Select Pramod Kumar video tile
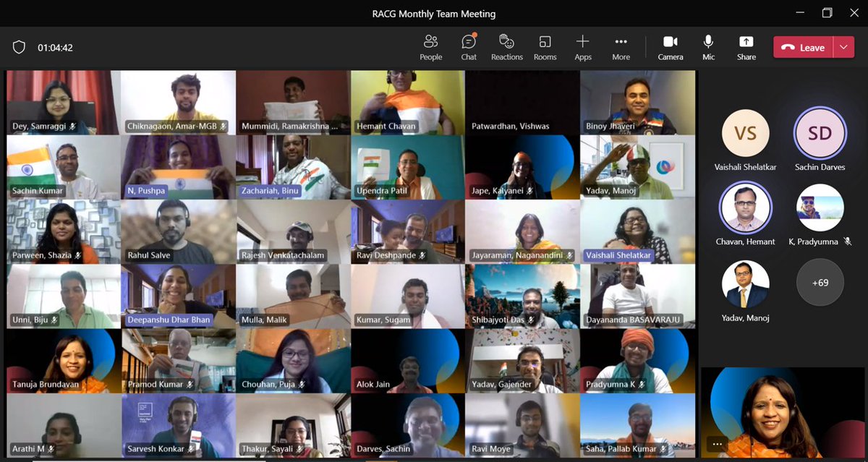868x462 pixels. pyautogui.click(x=178, y=362)
